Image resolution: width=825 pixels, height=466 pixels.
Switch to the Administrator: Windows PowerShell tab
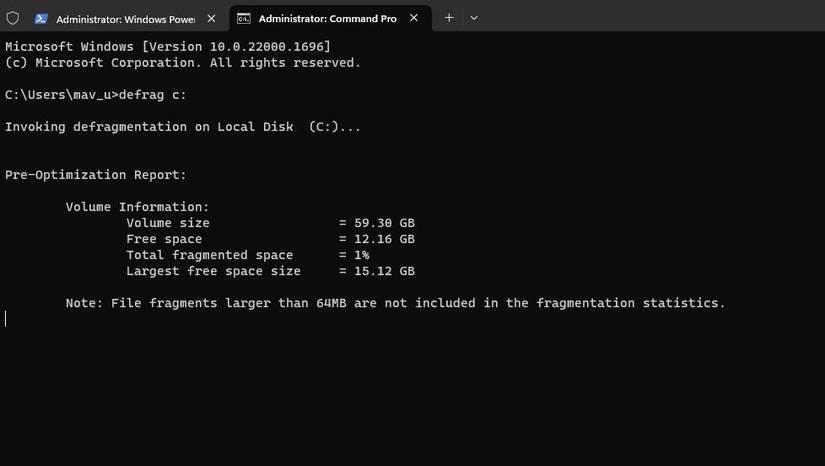[125, 19]
